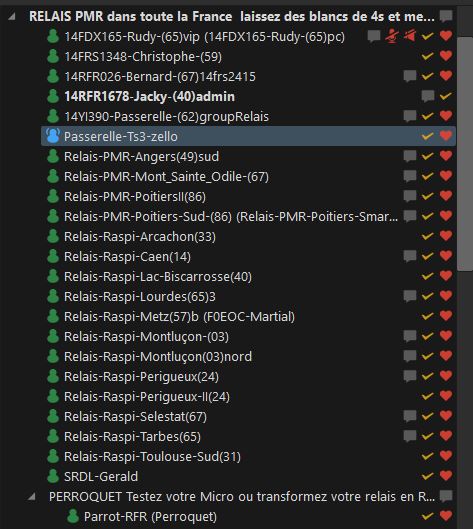Viewport: 473px width, 529px height.
Task: Click the channel description bubble icon on RELAIS PMR row
Action: [x=446, y=16]
